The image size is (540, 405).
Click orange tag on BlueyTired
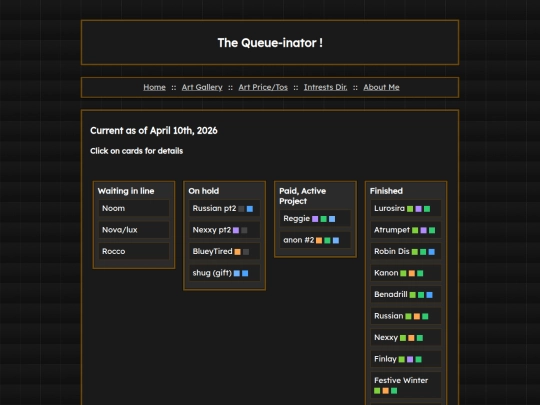[x=238, y=252]
